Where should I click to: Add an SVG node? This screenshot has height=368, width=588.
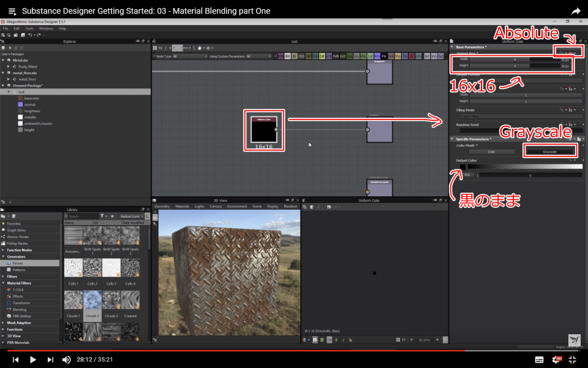point(391,56)
